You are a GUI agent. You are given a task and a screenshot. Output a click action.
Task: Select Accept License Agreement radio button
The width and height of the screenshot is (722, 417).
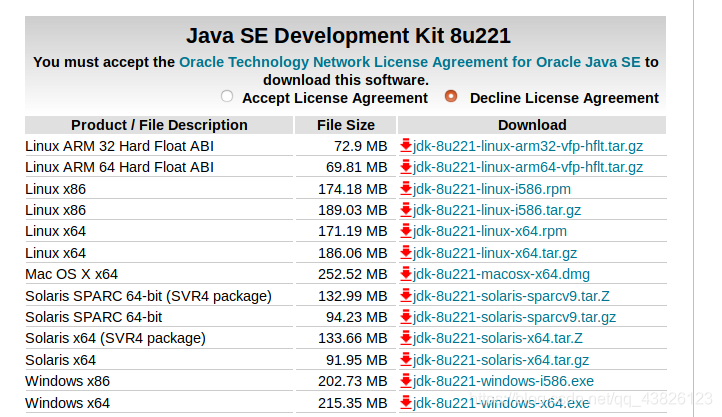click(227, 96)
